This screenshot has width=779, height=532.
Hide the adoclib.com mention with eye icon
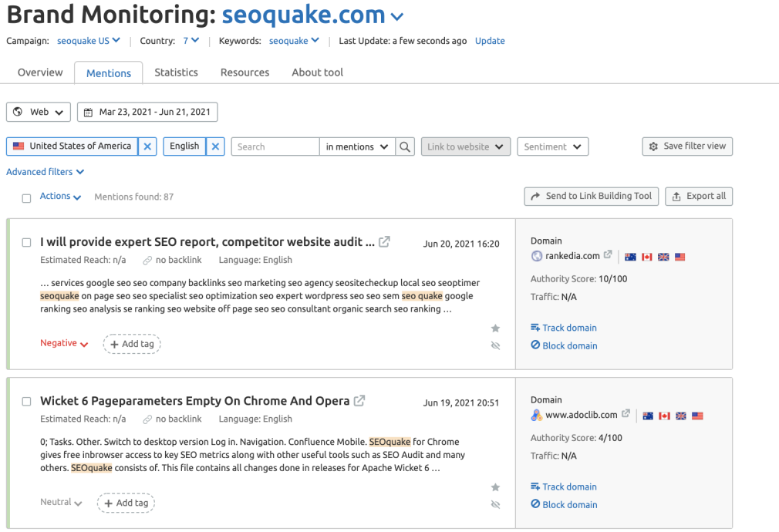[495, 505]
